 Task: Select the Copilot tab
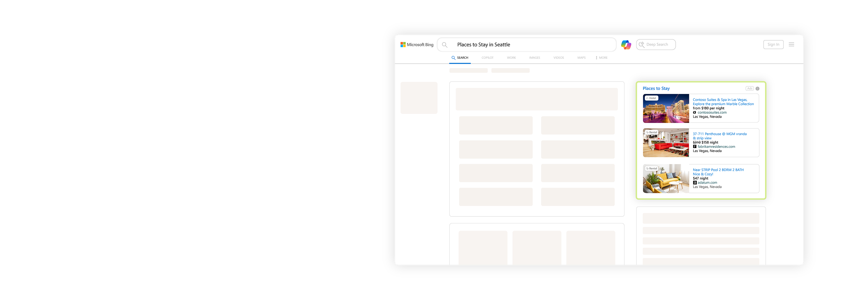(x=487, y=58)
